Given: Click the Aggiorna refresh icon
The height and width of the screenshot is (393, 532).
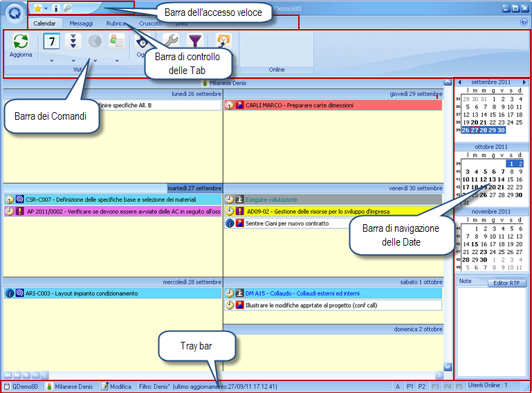Looking at the screenshot, I should pos(21,42).
